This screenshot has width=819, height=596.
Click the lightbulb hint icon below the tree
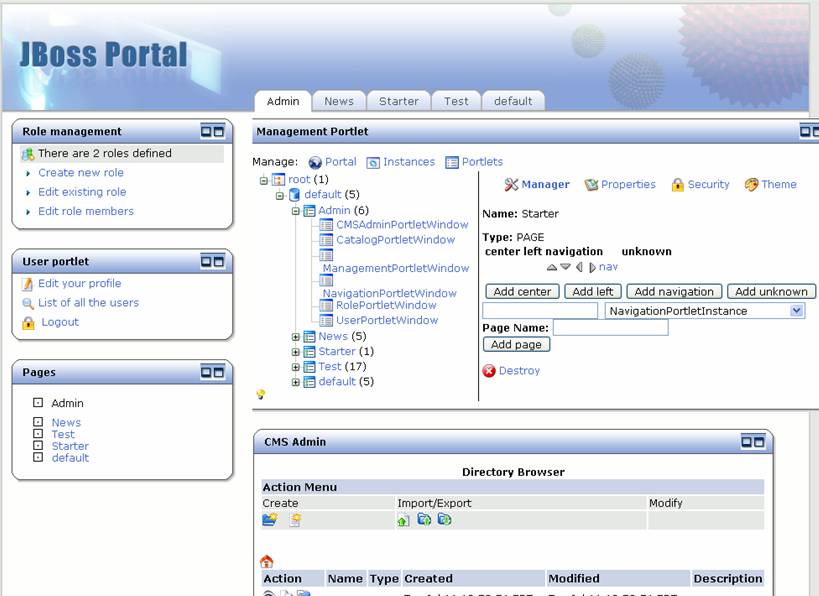(x=261, y=394)
